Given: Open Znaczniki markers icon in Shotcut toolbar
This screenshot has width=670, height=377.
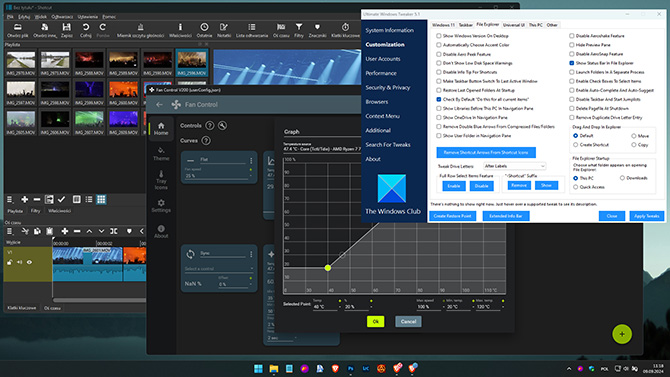Looking at the screenshot, I should pyautogui.click(x=317, y=27).
